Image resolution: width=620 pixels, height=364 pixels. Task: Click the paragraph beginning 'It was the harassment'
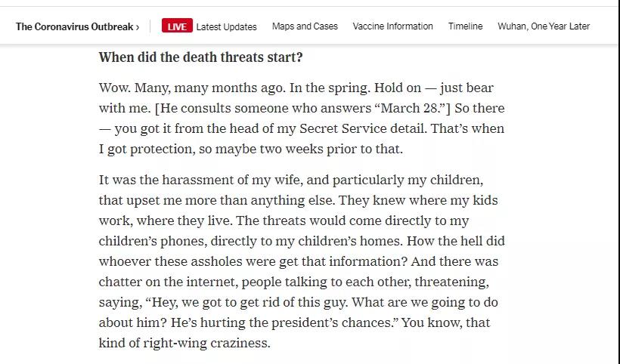click(x=301, y=261)
